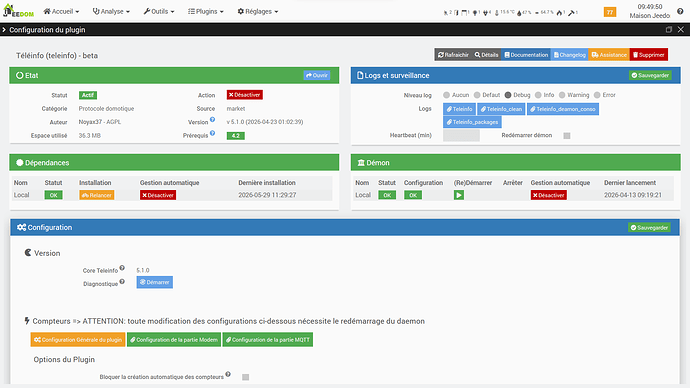The height and width of the screenshot is (388, 690).
Task: Click the green 4.2 prerequisite badge
Action: pyautogui.click(x=235, y=135)
